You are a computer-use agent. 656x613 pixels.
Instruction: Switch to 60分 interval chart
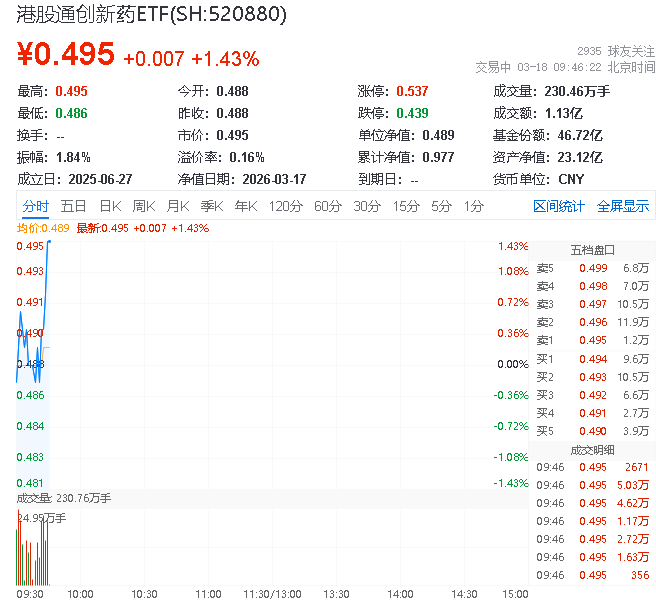328,206
